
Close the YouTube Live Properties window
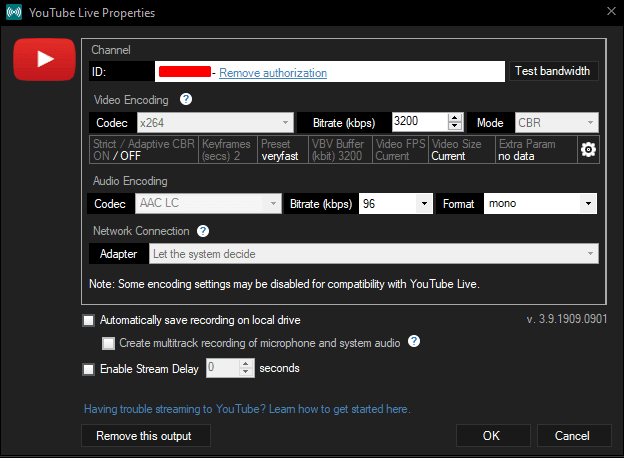[611, 11]
